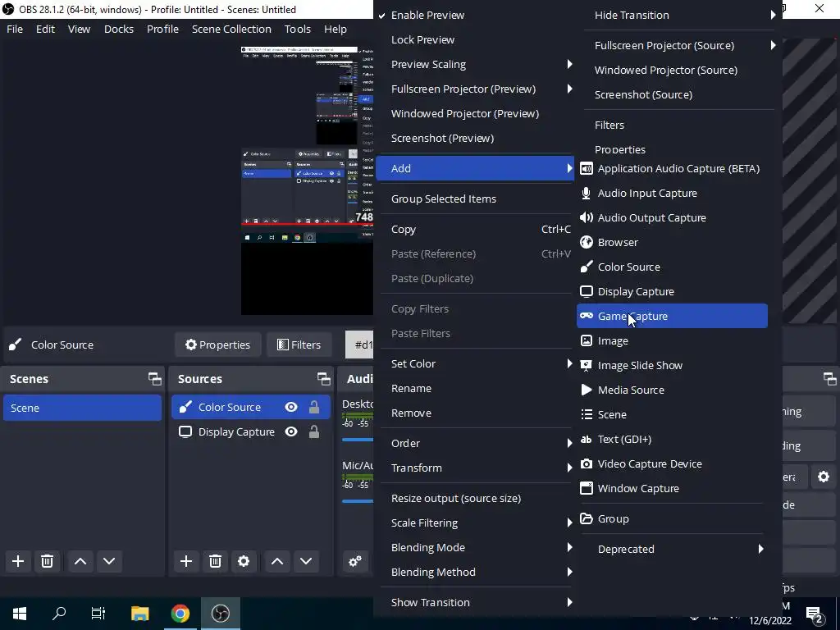The image size is (840, 630).
Task: Click the Video Capture Device camera icon
Action: pos(587,464)
